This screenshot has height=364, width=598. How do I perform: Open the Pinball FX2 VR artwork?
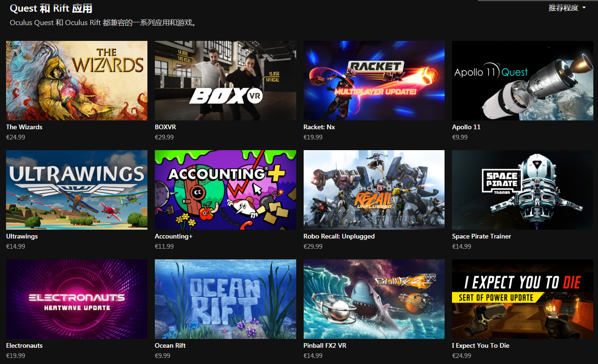[374, 299]
